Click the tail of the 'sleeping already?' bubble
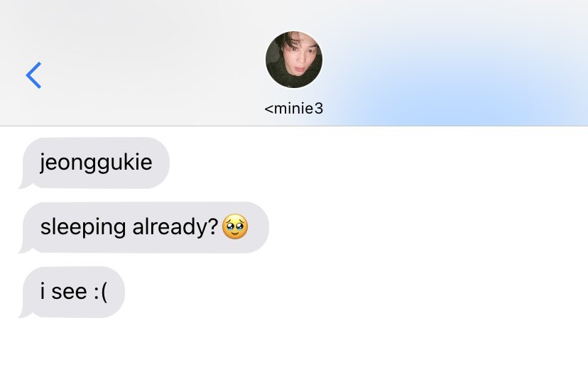This screenshot has height=372, width=588. click(24, 248)
